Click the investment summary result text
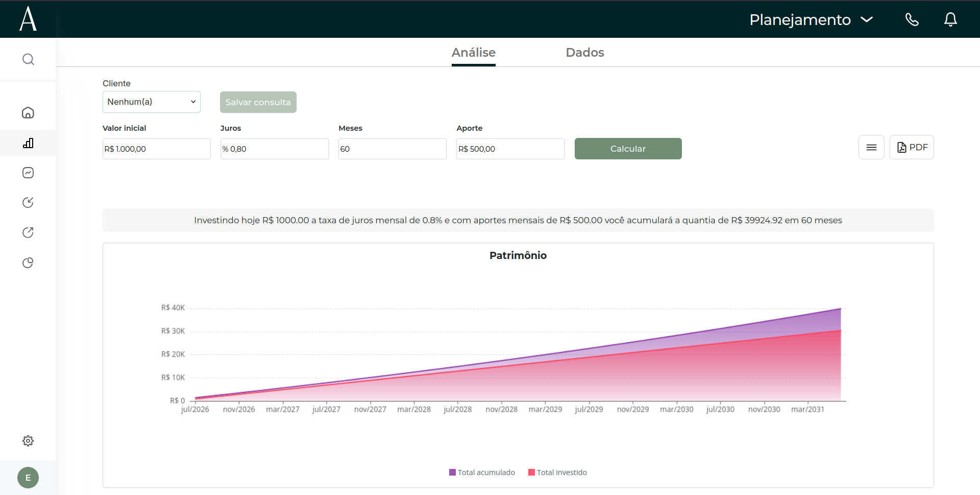 pos(518,220)
